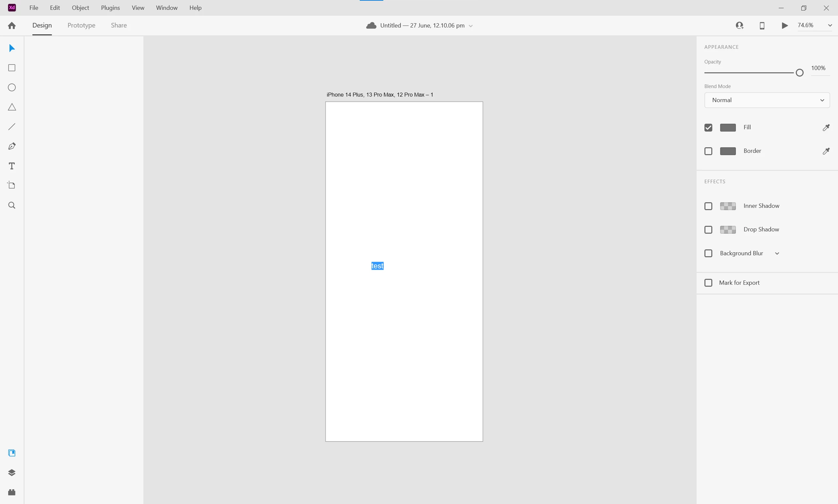Start Desktop Preview with play button
The width and height of the screenshot is (838, 504).
point(785,26)
